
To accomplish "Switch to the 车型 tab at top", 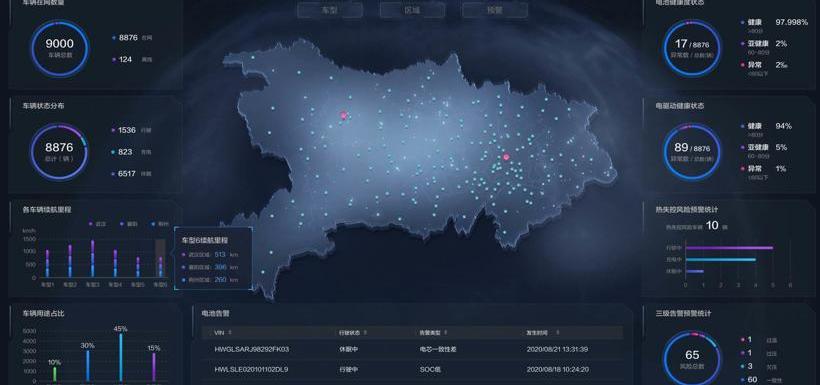I will [x=330, y=10].
